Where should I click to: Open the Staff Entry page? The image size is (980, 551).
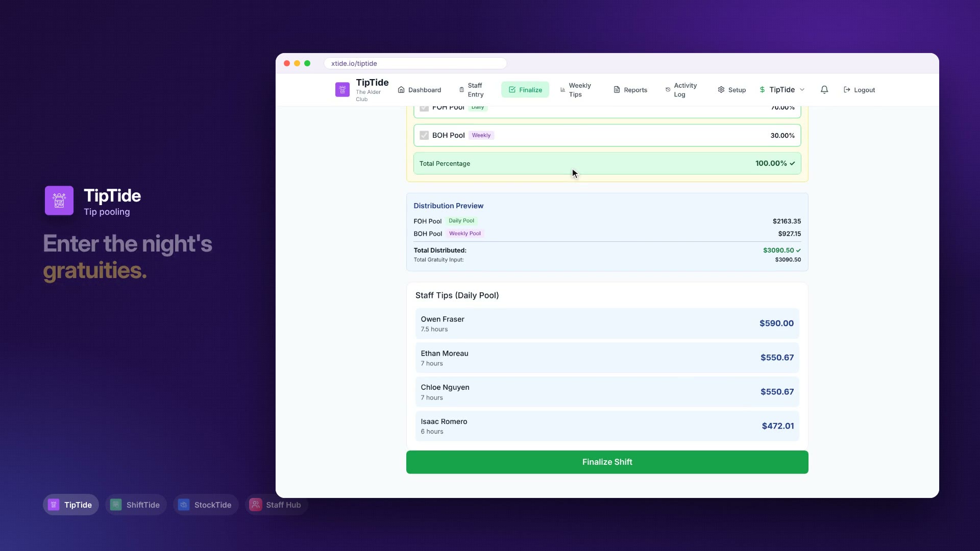pos(472,90)
